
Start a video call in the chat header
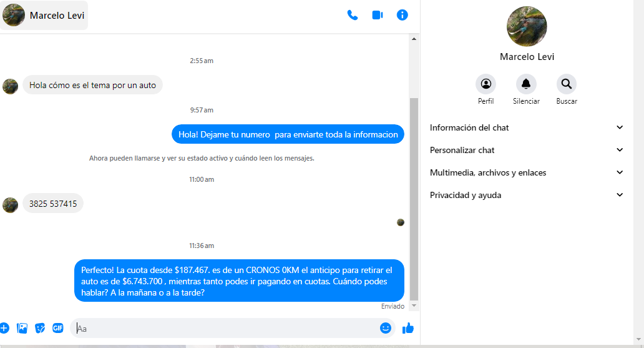pyautogui.click(x=378, y=15)
